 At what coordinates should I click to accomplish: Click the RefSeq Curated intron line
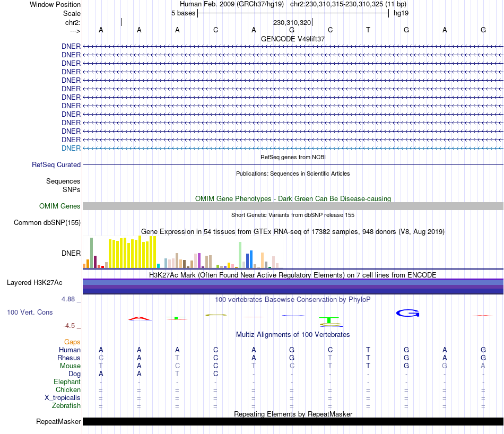293,164
